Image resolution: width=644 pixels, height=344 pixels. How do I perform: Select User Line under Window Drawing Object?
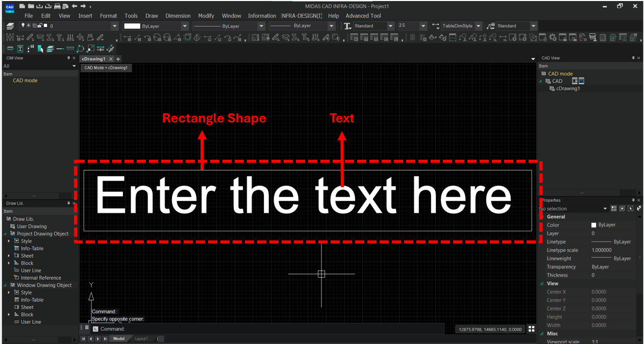point(31,322)
